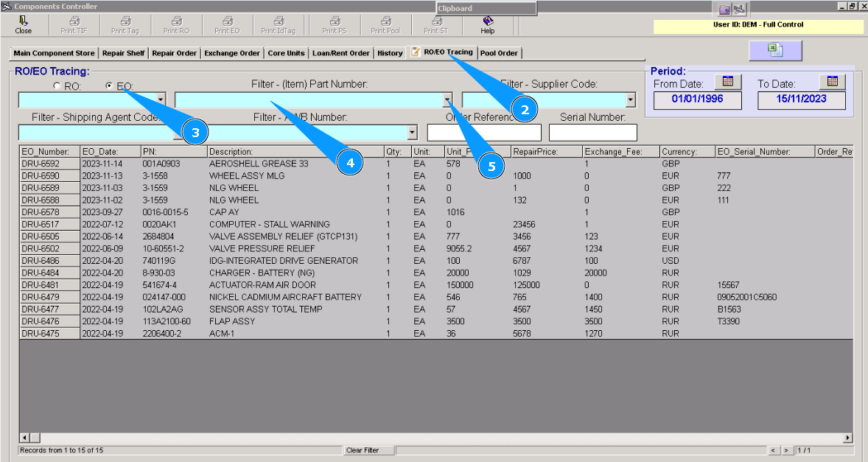The image size is (868, 462).
Task: Click the RepairPrice column header
Action: coord(547,152)
